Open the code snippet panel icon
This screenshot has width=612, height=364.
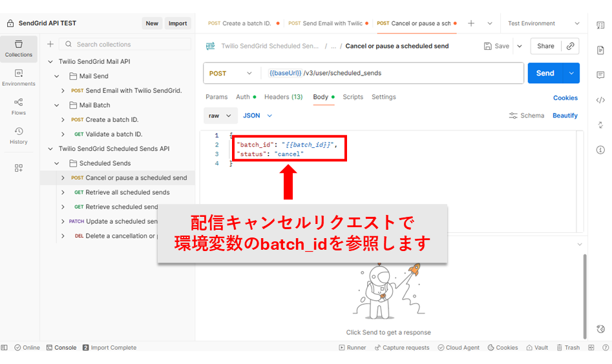[600, 100]
